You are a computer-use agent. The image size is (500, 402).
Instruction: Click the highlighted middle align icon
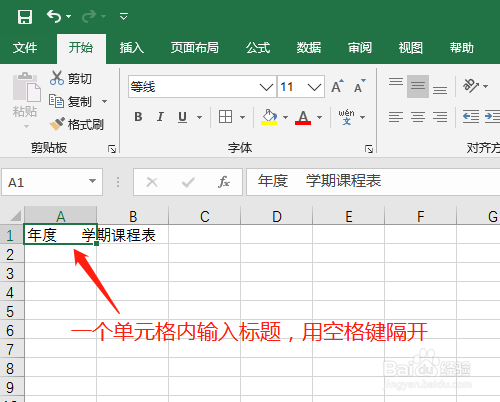point(418,86)
